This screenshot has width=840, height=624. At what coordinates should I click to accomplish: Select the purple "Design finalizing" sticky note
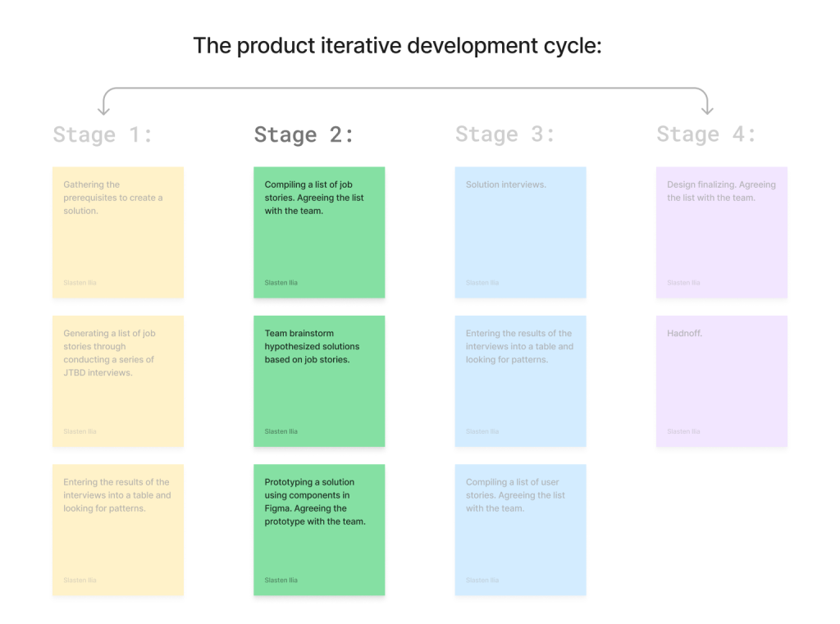pyautogui.click(x=722, y=232)
